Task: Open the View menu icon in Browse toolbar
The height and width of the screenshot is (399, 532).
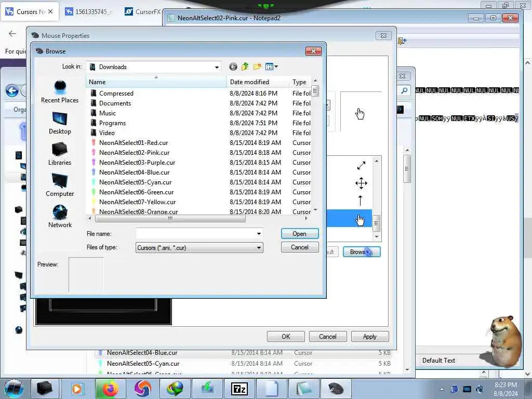Action: pos(271,67)
